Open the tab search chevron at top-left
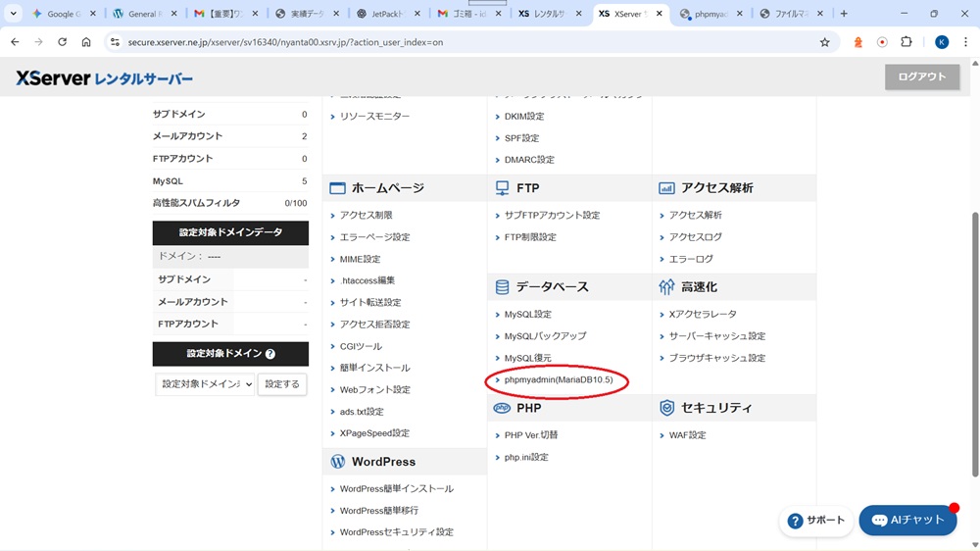 pos(14,14)
